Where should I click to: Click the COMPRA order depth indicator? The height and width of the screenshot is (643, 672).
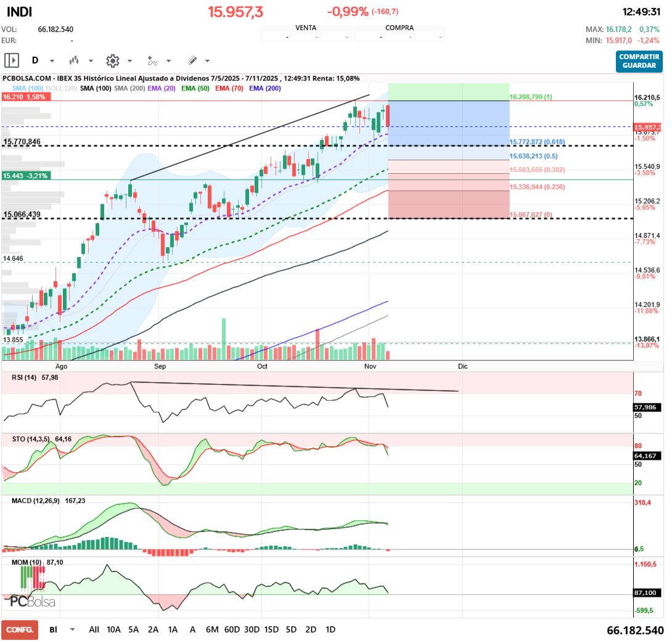click(x=400, y=28)
